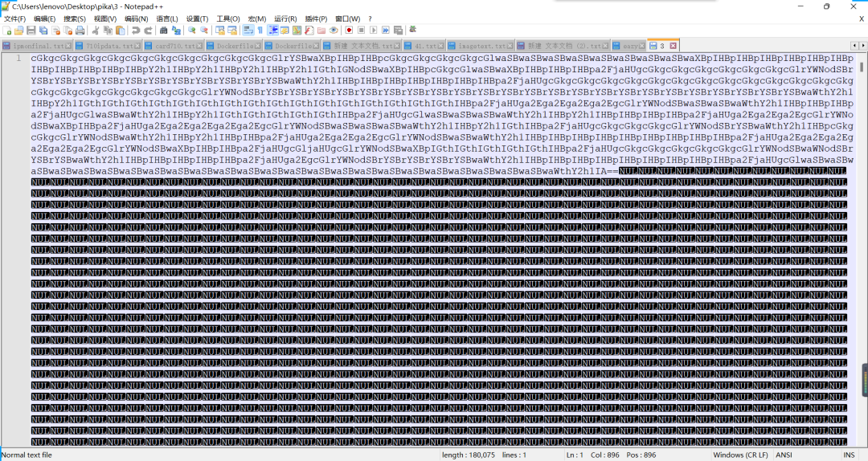This screenshot has width=868, height=461.
Task: Open Folder as Workspace toolbar icon
Action: click(x=321, y=31)
